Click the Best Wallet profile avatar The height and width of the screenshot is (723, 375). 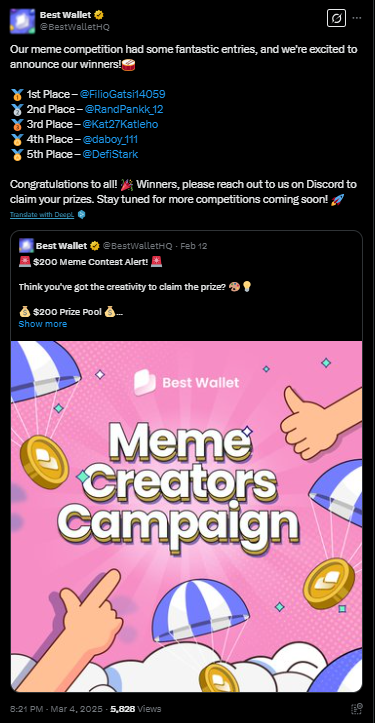tap(22, 21)
